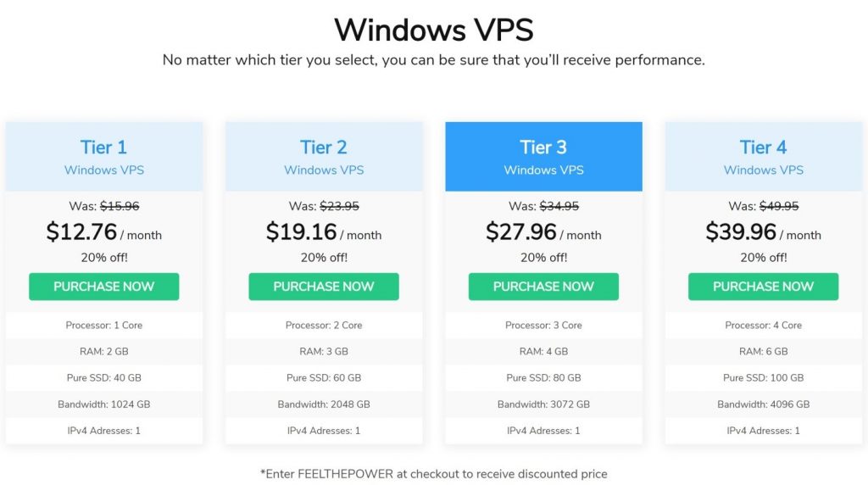Click the $12.76 per month price
This screenshot has width=868, height=485.
coord(104,232)
